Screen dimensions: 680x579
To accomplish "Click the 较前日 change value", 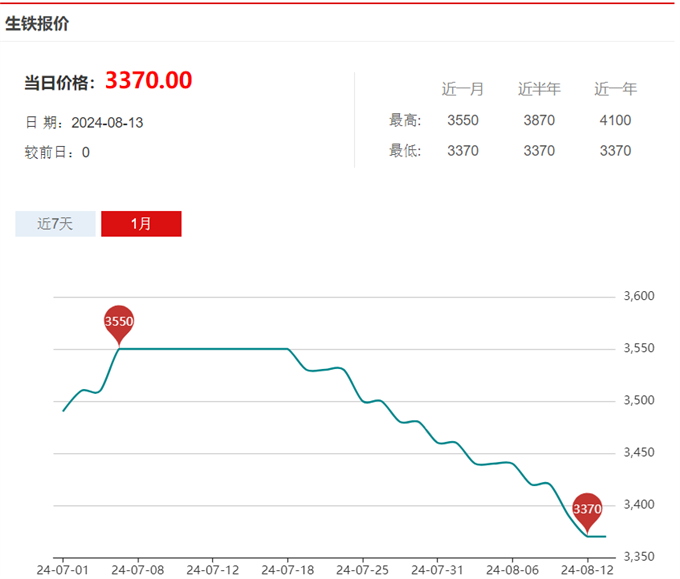I will click(x=86, y=153).
